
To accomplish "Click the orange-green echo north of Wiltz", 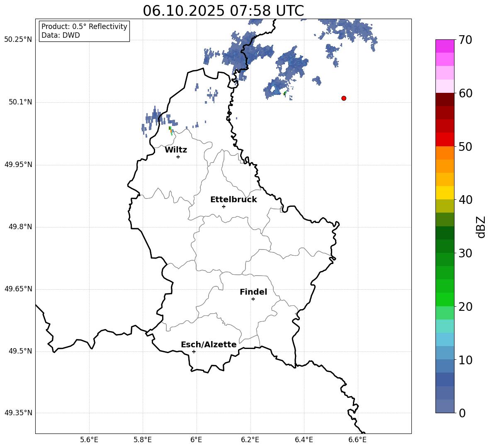I will coord(171,131).
